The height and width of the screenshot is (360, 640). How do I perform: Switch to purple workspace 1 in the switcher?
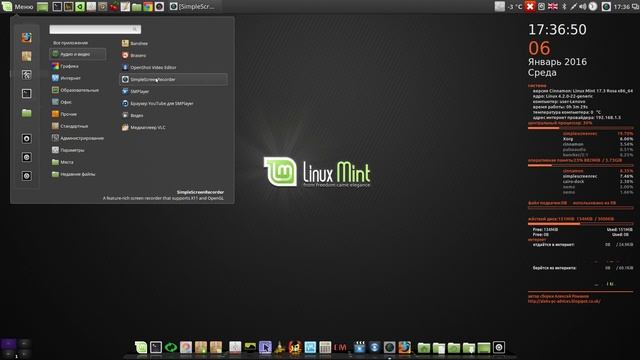(9, 344)
